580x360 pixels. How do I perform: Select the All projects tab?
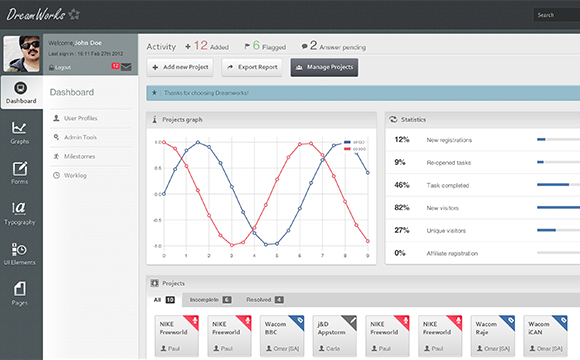(x=164, y=300)
